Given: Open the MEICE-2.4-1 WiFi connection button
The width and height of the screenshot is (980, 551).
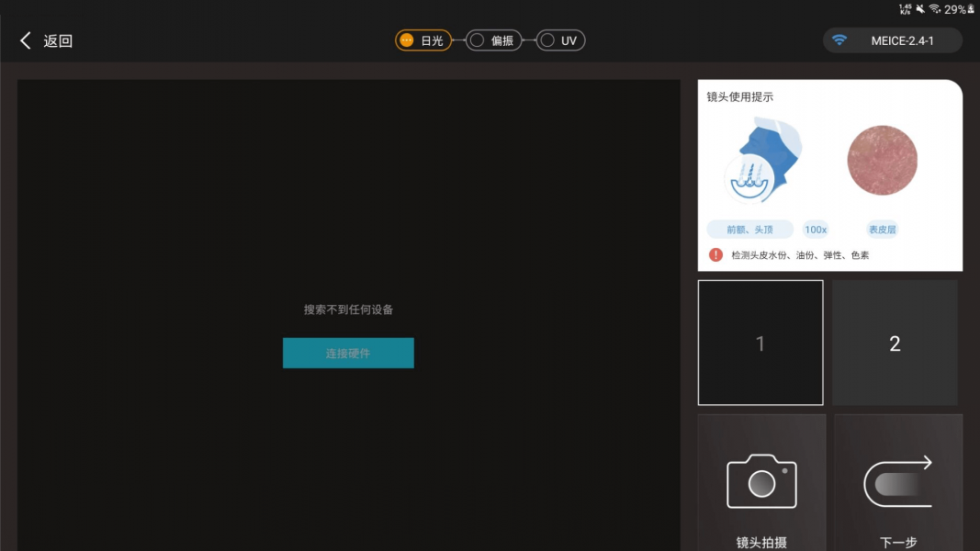Looking at the screenshot, I should 893,40.
